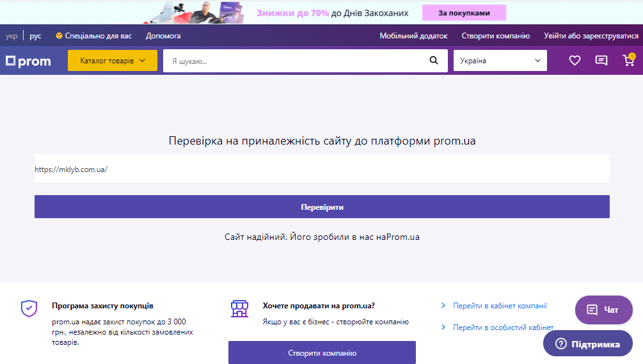This screenshot has width=643, height=364.
Task: Click Хочете продавати на prom.ua? heading
Action: 319,306
